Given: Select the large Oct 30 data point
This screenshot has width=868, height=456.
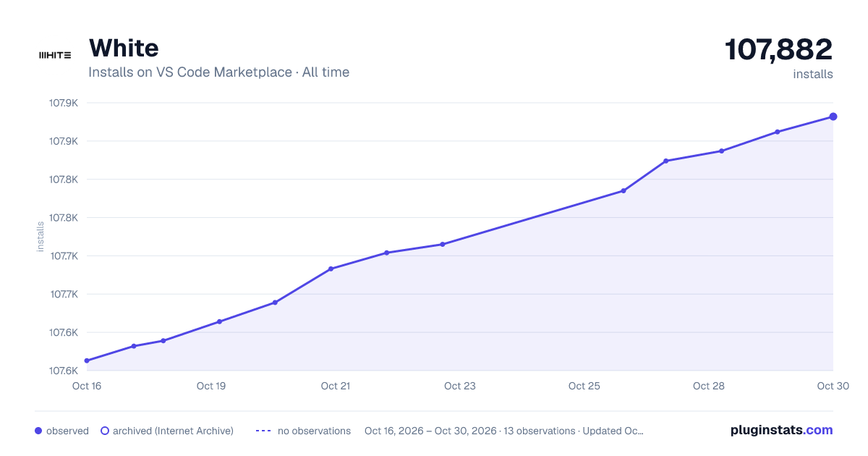Looking at the screenshot, I should (x=833, y=117).
